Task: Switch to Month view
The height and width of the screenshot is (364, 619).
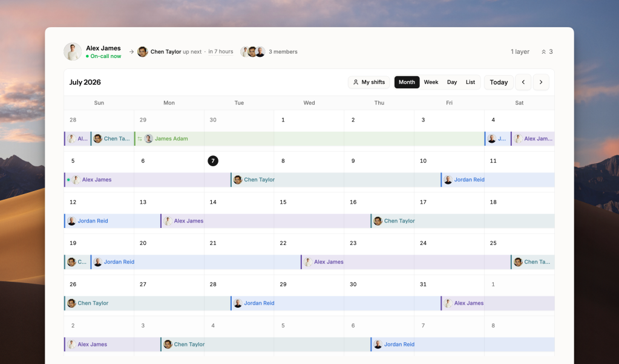Action: coord(407,82)
